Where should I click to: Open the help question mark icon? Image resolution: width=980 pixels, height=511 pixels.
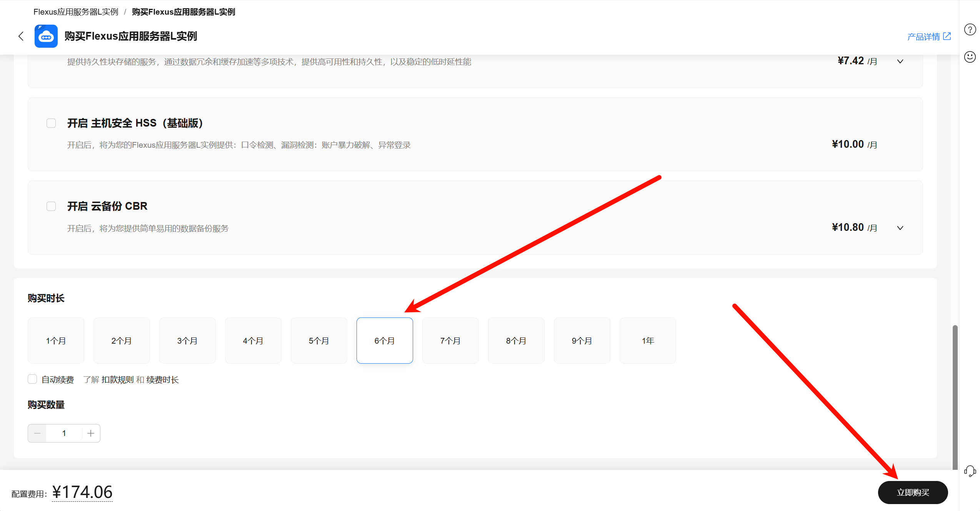pos(970,30)
